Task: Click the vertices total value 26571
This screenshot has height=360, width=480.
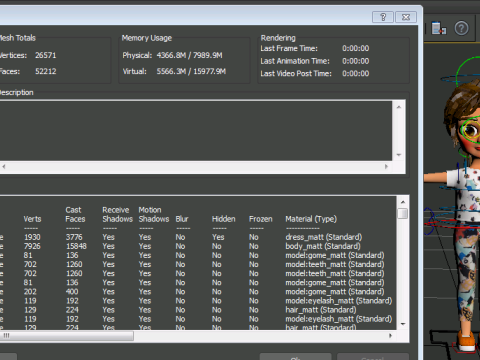Action: point(46,55)
